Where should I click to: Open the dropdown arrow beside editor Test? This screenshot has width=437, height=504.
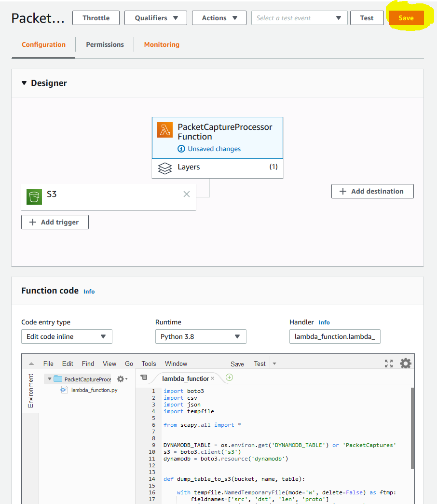[274, 364]
